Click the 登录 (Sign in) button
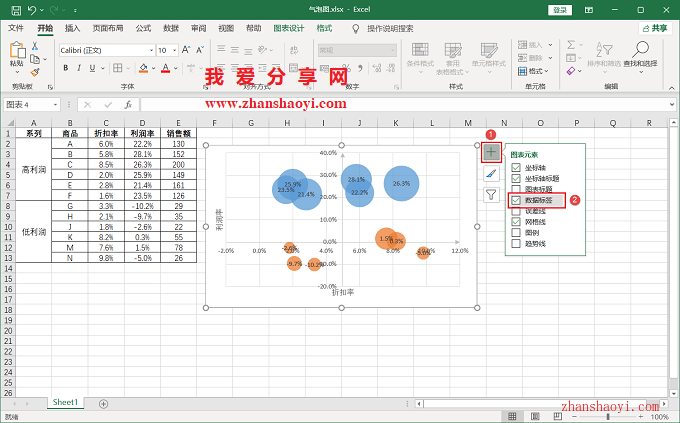This screenshot has width=680, height=423. [x=560, y=10]
